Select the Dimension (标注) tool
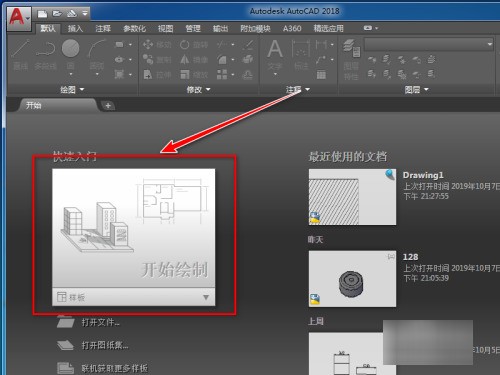500x375 pixels. pos(301,54)
